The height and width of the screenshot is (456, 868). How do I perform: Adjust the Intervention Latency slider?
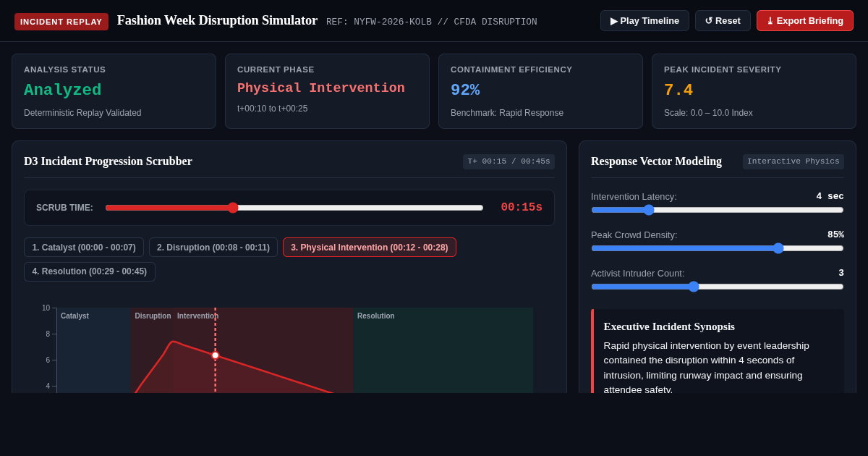[x=718, y=210]
